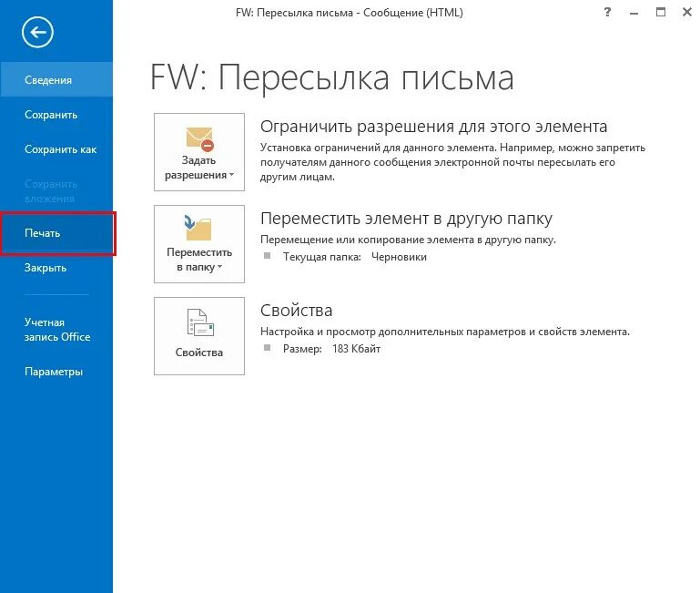Choose Сохранить как menu item
The width and height of the screenshot is (700, 593).
56,149
